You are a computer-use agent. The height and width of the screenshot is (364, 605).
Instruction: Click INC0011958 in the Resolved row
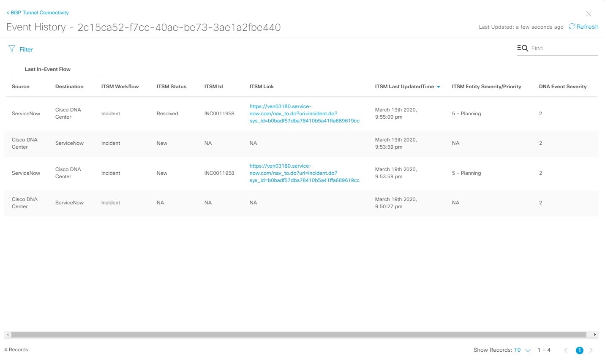click(219, 114)
